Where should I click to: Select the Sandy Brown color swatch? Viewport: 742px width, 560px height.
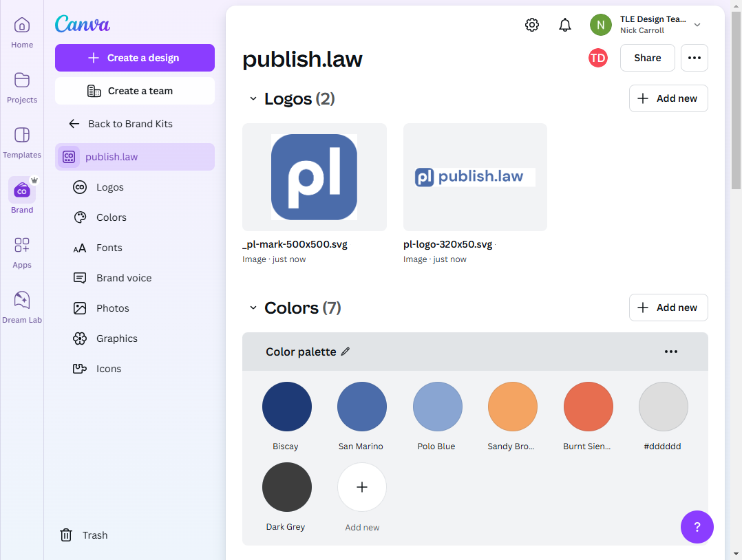point(513,407)
